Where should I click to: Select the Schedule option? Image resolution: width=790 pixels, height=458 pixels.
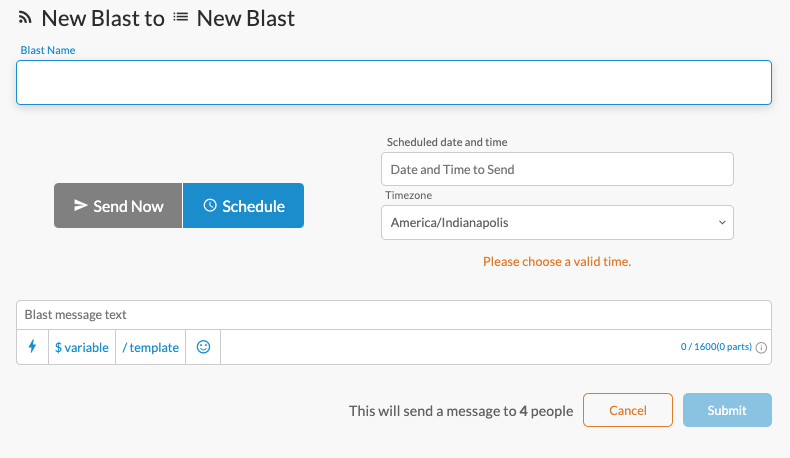(243, 206)
